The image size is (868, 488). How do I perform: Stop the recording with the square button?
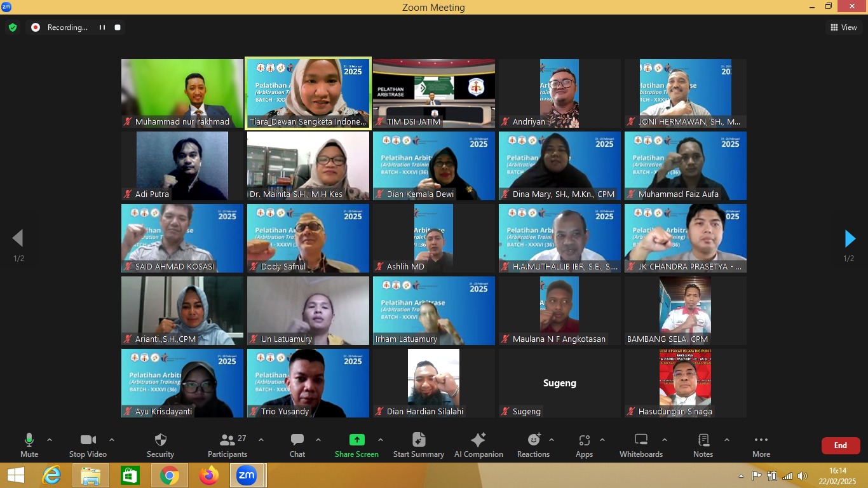tap(118, 27)
